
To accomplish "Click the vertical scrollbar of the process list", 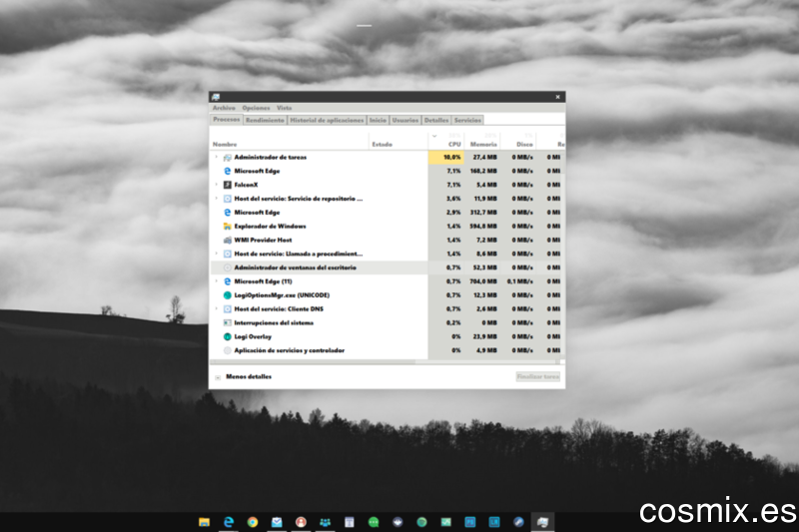I will [563, 255].
